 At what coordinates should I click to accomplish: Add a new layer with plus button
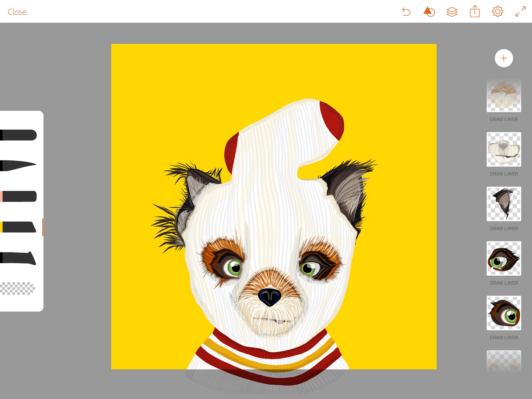point(504,58)
